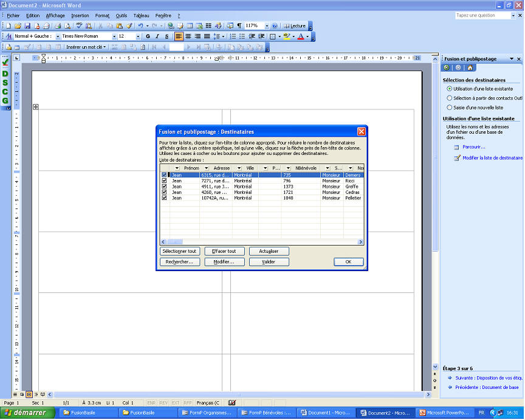Select 'Saisie d'une nouvelle liste' option
This screenshot has width=525, height=420.
click(449, 108)
